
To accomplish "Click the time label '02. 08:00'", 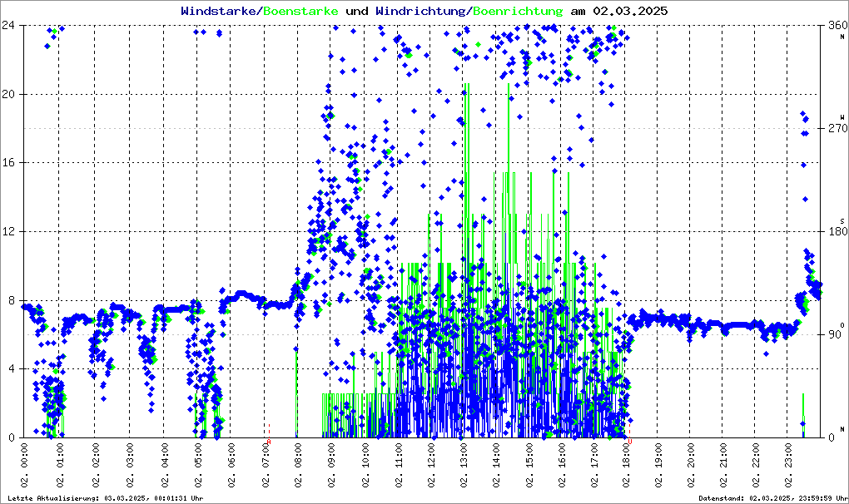I will (298, 465).
